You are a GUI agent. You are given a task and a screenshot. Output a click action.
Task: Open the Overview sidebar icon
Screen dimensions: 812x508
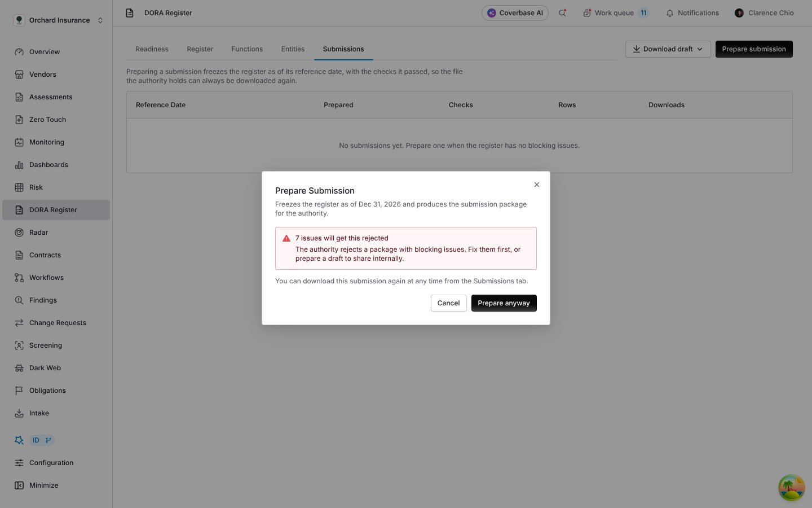pyautogui.click(x=19, y=52)
